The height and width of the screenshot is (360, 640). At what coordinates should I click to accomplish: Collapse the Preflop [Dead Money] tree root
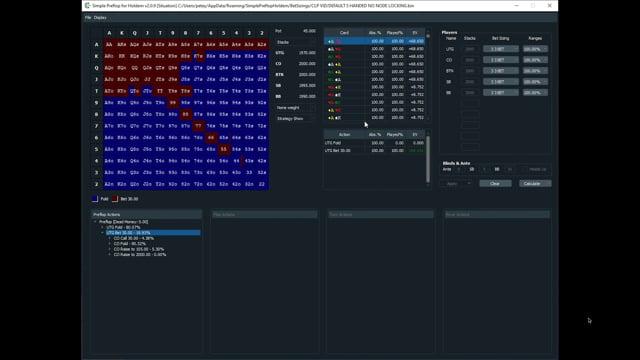[95, 222]
